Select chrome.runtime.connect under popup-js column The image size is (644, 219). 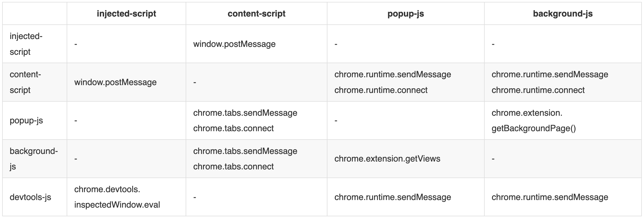(x=381, y=90)
